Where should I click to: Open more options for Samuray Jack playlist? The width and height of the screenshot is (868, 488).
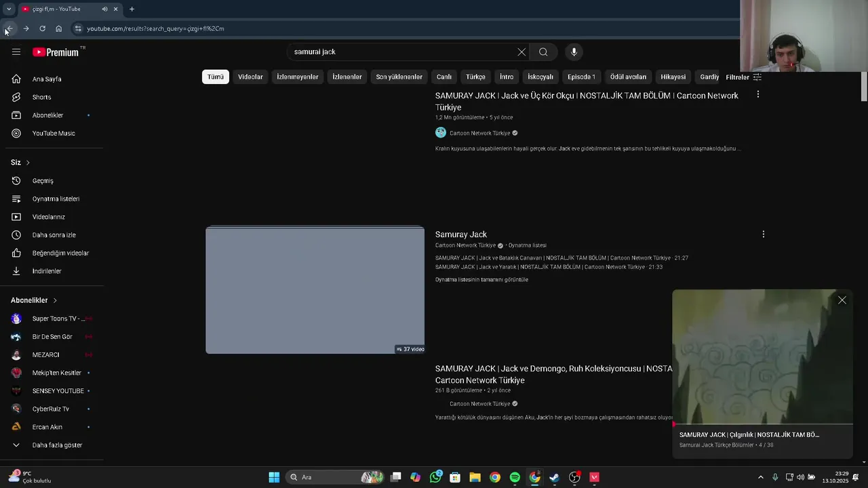[763, 234]
